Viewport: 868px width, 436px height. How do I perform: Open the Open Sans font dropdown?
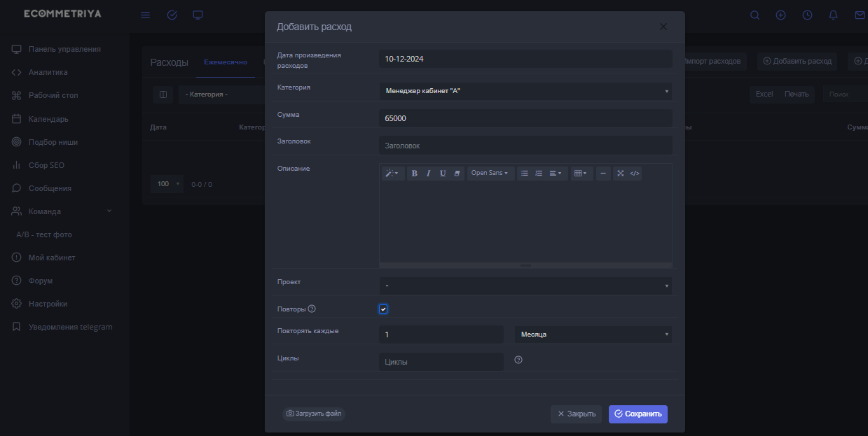tap(489, 174)
